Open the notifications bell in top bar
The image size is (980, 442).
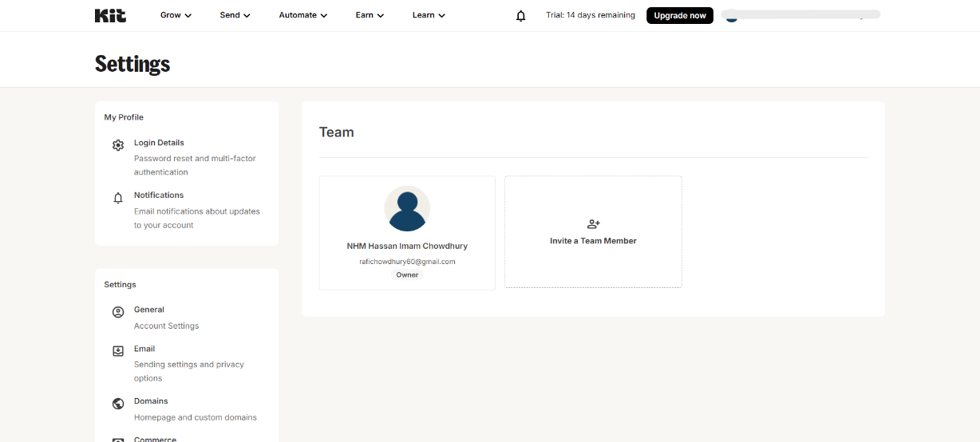point(521,16)
